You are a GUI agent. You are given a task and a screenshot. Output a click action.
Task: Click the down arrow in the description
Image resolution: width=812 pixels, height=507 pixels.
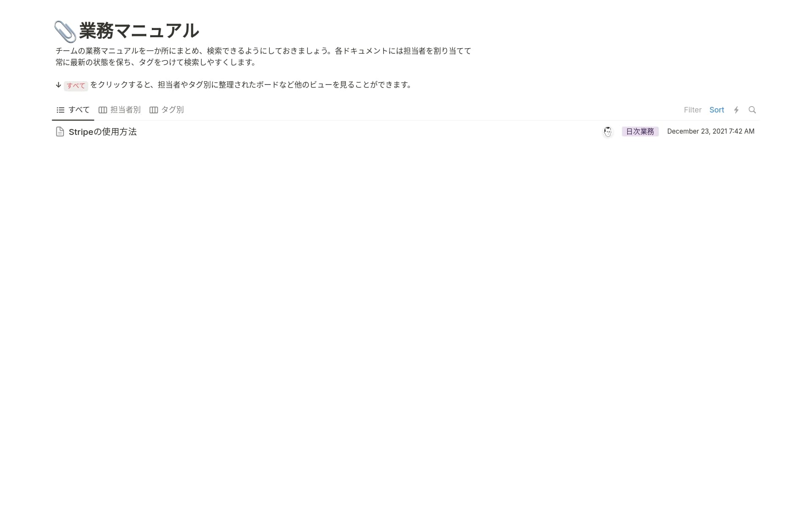click(58, 85)
